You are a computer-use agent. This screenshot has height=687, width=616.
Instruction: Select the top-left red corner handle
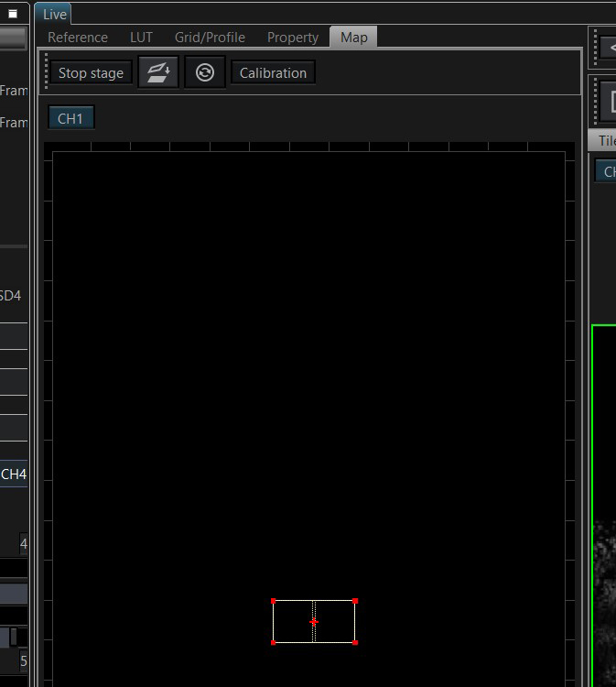pos(273,601)
